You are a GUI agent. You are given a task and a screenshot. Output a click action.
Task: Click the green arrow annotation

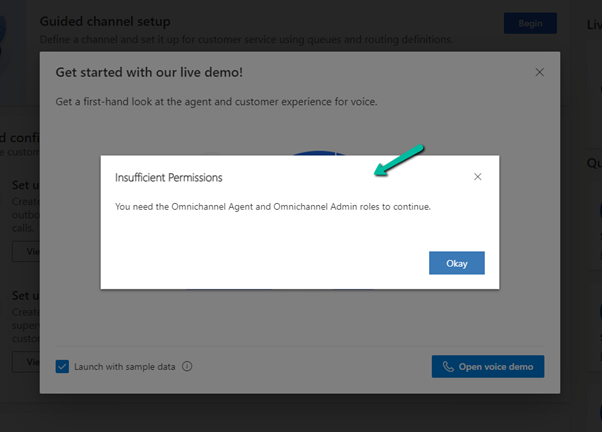coord(400,159)
